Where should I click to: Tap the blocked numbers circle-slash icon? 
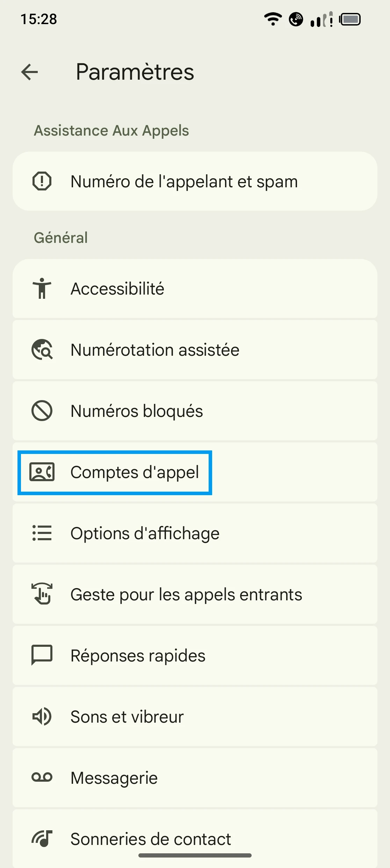point(42,411)
